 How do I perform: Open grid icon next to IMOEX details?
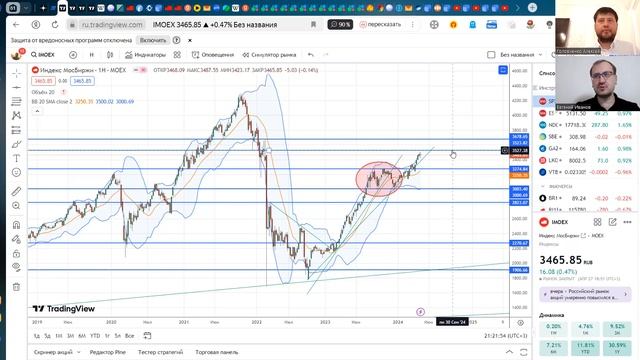point(598,222)
